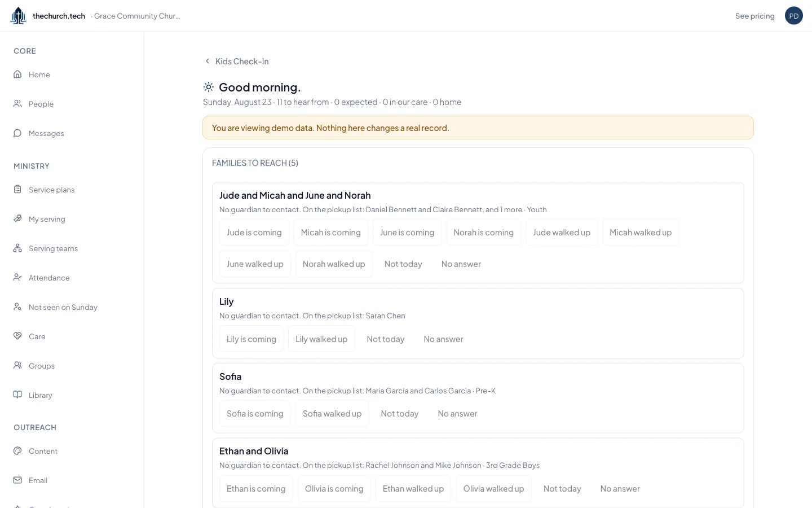This screenshot has height=508, width=812.
Task: Click the Content palette icon
Action: point(17,450)
